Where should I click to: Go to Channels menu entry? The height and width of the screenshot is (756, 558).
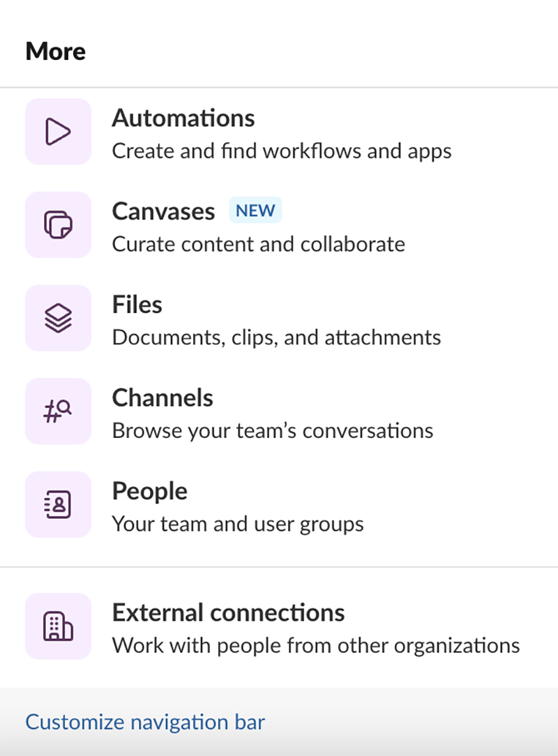point(279,411)
